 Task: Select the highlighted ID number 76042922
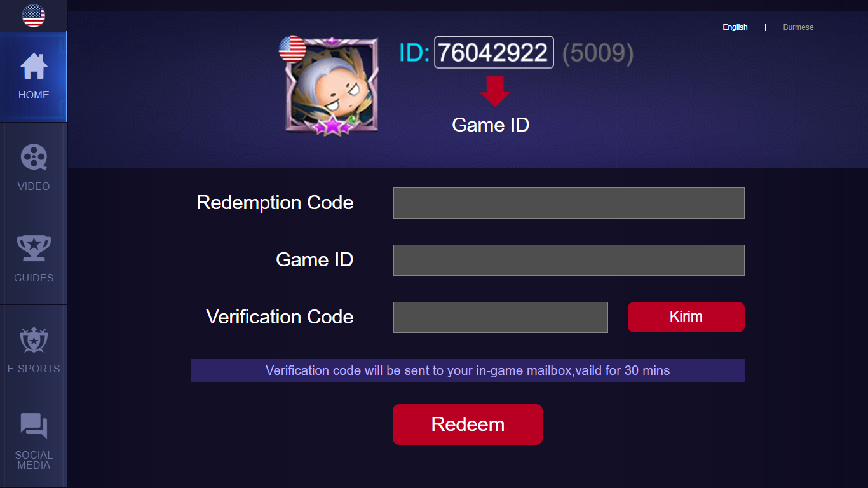(494, 52)
